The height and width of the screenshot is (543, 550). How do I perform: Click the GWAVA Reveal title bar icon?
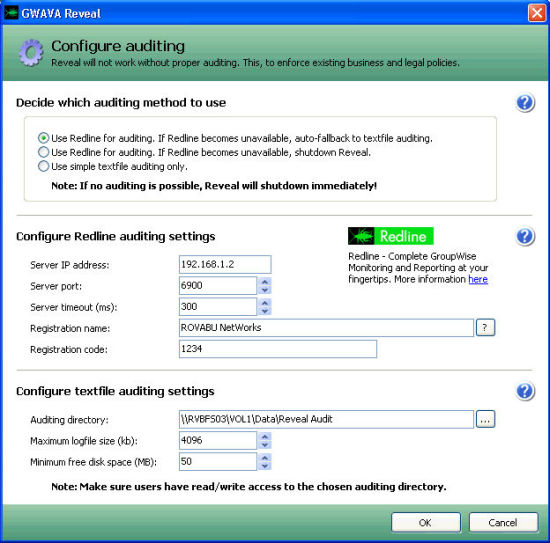pos(11,13)
